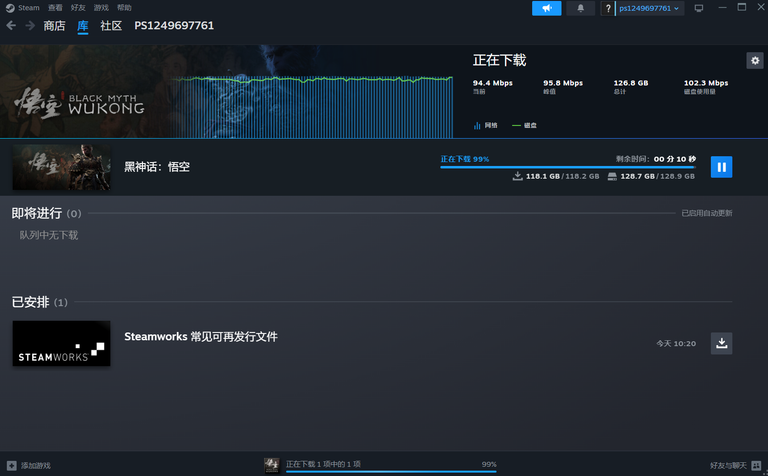Open the Steam menu

[29, 8]
